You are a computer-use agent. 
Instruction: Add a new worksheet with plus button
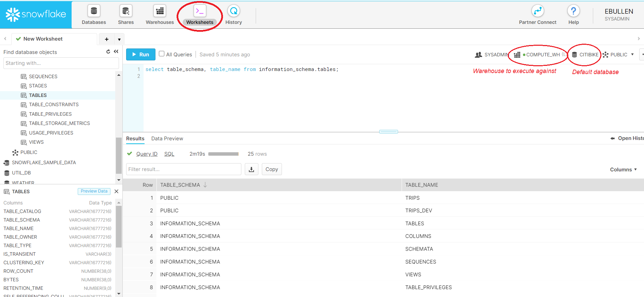pos(107,39)
